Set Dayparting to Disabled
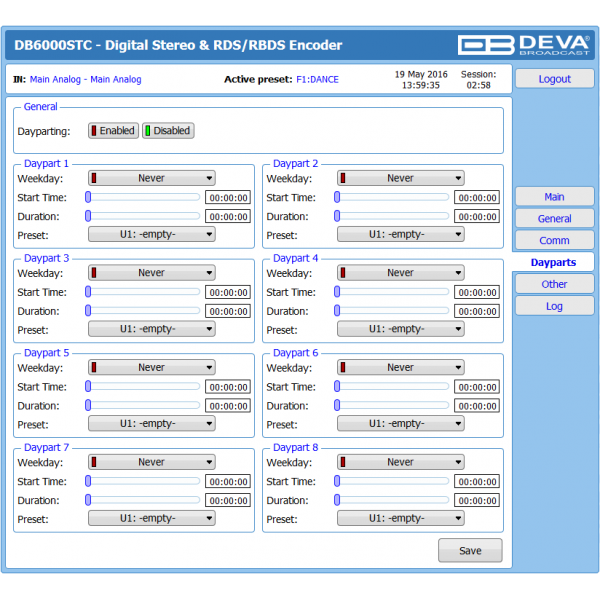The width and height of the screenshot is (600, 600). (x=168, y=131)
